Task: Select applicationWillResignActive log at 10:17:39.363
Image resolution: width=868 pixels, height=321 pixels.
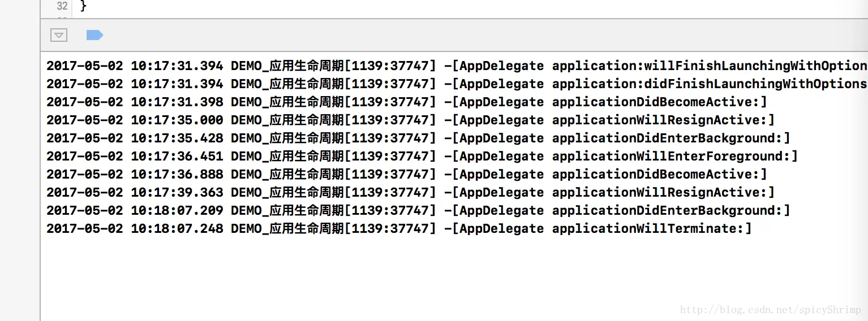Action: click(410, 192)
